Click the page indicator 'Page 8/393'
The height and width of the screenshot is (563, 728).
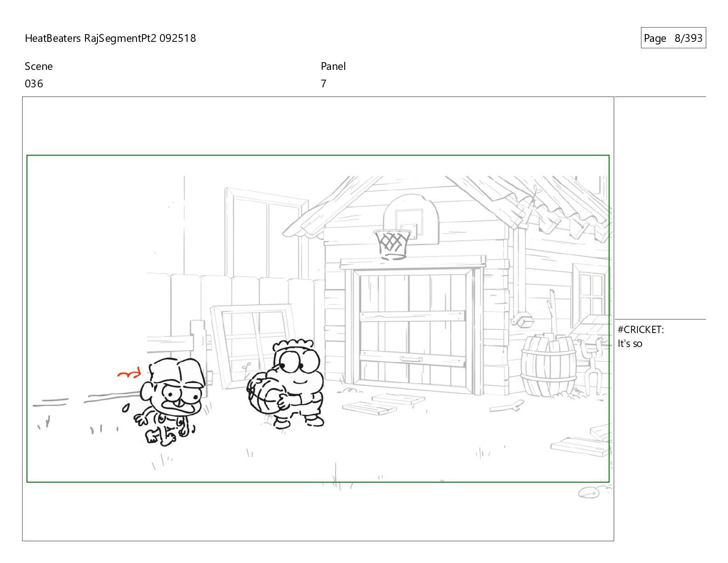click(x=673, y=38)
